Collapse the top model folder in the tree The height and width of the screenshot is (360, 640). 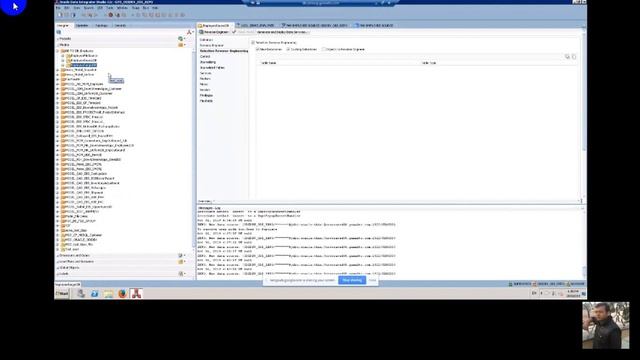click(x=58, y=51)
